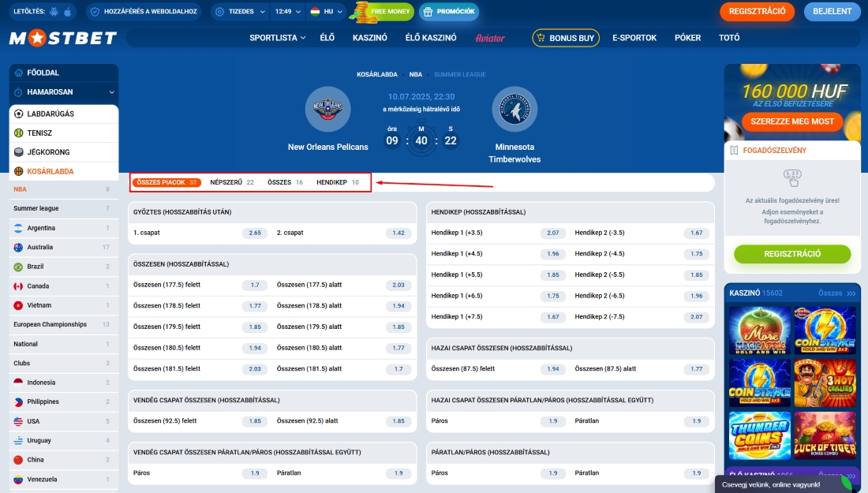Image resolution: width=868 pixels, height=493 pixels.
Task: Click the Uruguay flag icon
Action: [18, 440]
